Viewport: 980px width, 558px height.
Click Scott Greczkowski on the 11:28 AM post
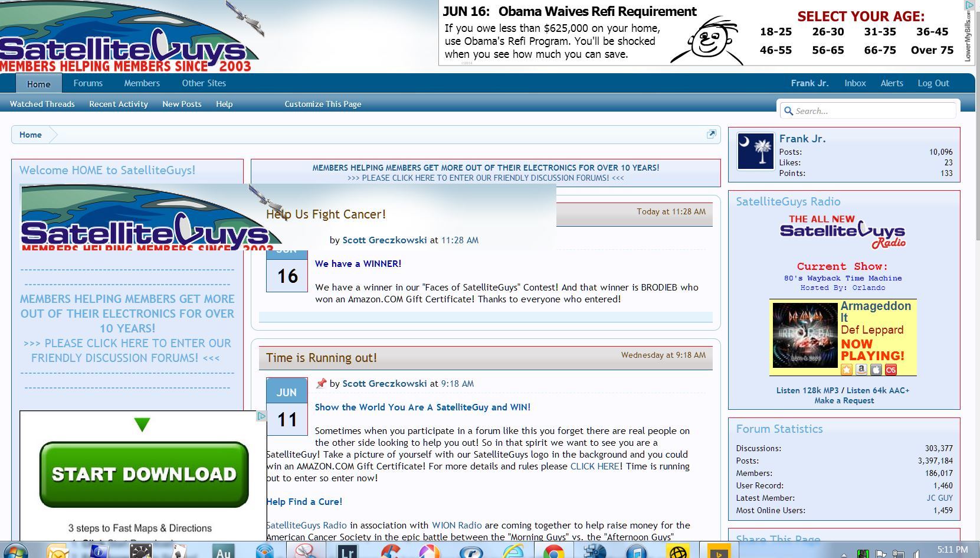(385, 240)
